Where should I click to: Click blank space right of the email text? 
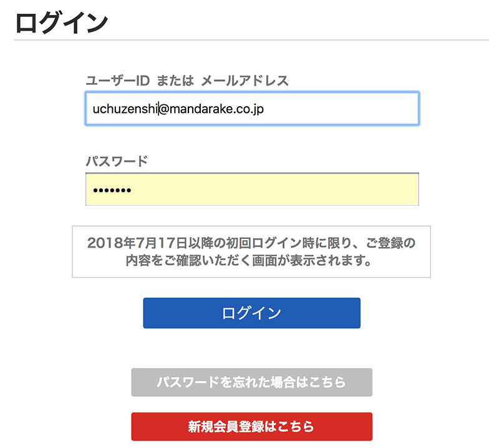[x=343, y=109]
